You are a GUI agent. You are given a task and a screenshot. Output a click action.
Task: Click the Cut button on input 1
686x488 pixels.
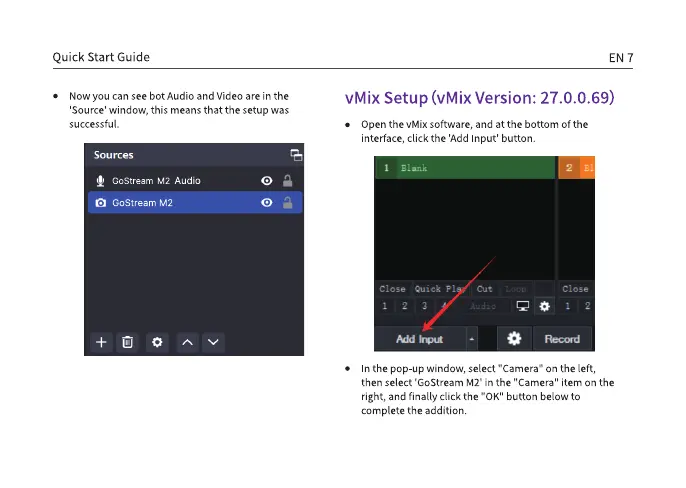click(485, 289)
